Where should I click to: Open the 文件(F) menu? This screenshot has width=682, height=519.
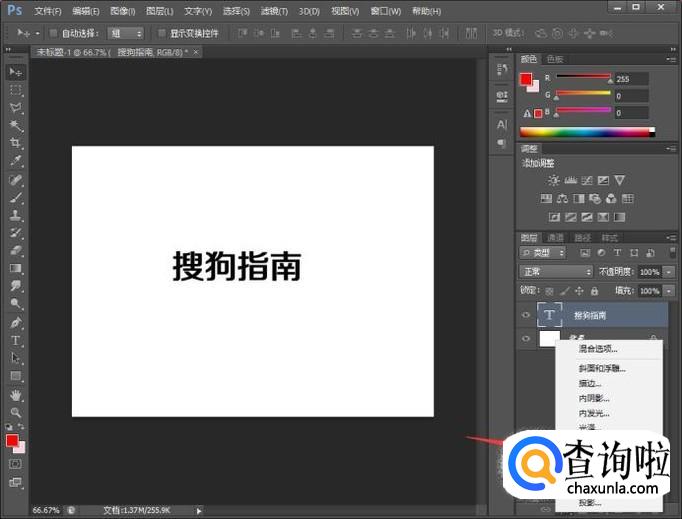point(47,11)
